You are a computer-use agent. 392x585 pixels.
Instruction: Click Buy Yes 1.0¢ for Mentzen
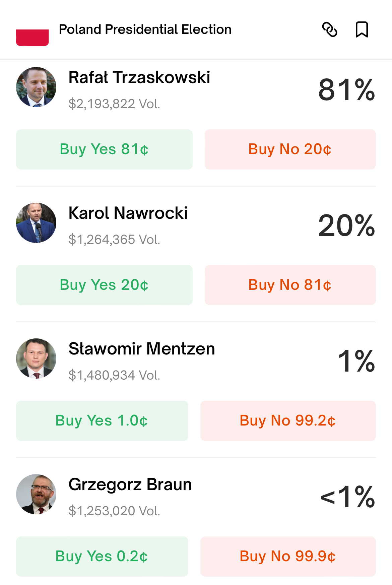click(102, 421)
